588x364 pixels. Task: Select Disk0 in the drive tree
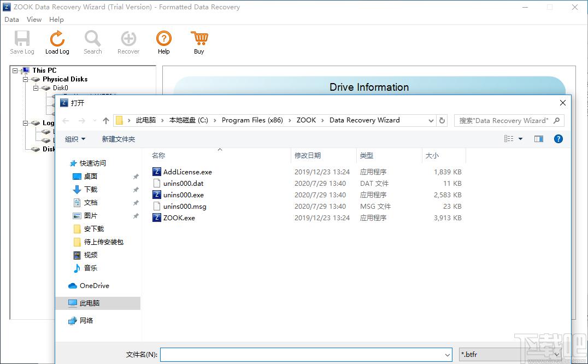coord(60,88)
